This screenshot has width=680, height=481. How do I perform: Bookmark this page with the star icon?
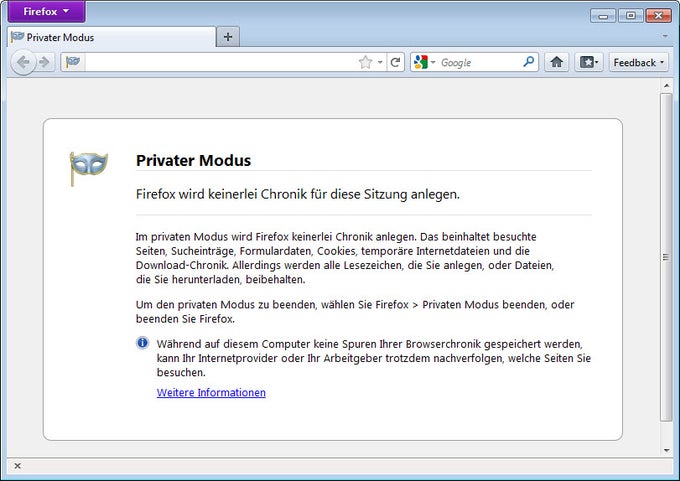366,62
